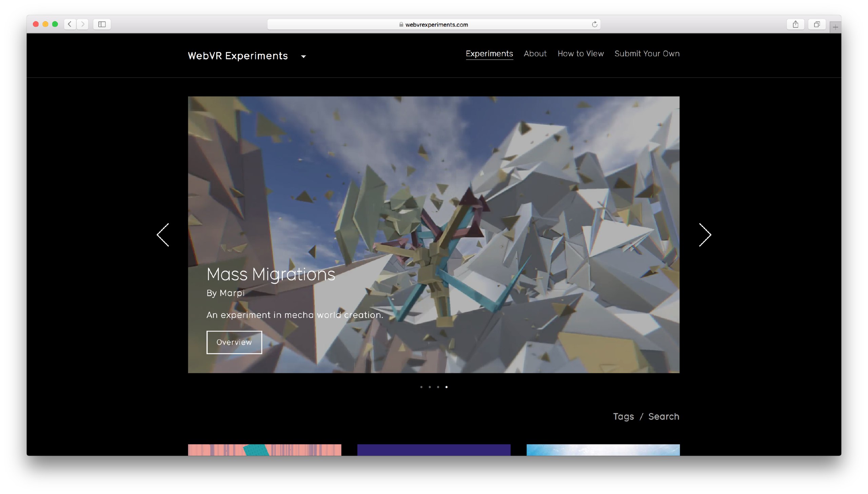This screenshot has height=494, width=868.
Task: Open the Search link
Action: [x=664, y=417]
